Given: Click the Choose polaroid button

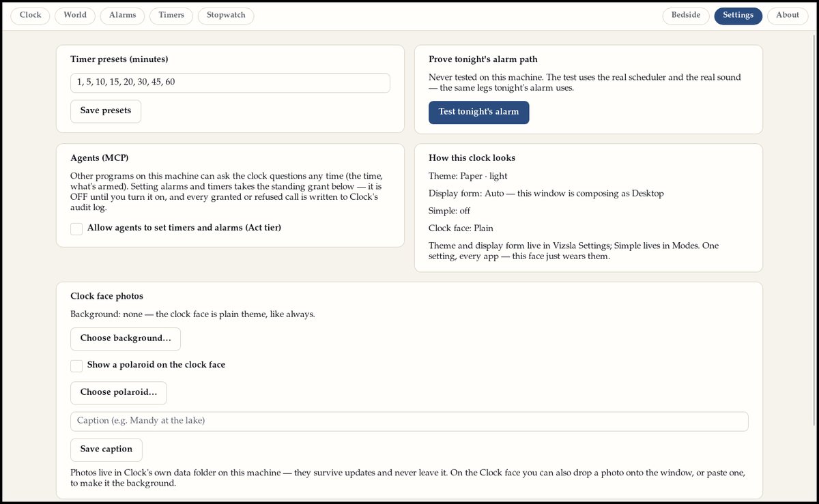Looking at the screenshot, I should 118,393.
